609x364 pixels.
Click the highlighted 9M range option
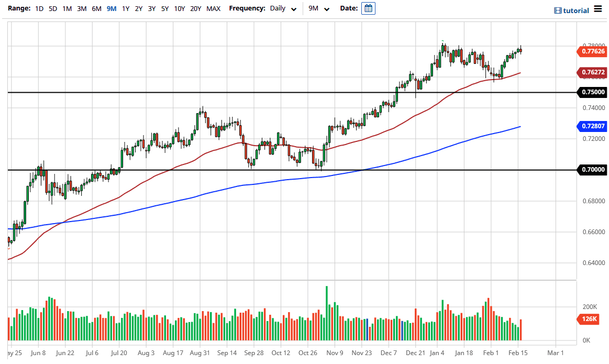click(x=110, y=8)
